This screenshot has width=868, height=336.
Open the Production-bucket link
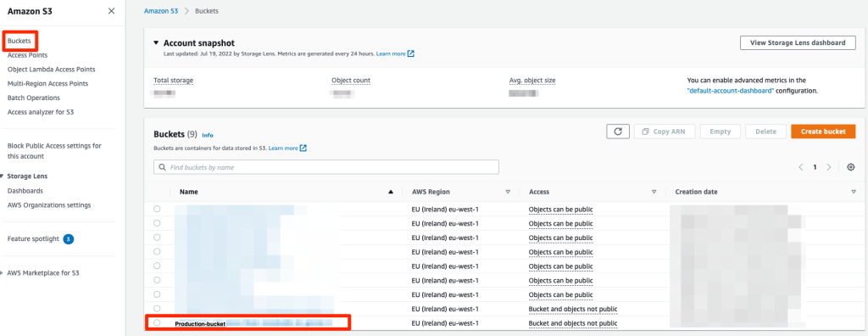pyautogui.click(x=200, y=323)
